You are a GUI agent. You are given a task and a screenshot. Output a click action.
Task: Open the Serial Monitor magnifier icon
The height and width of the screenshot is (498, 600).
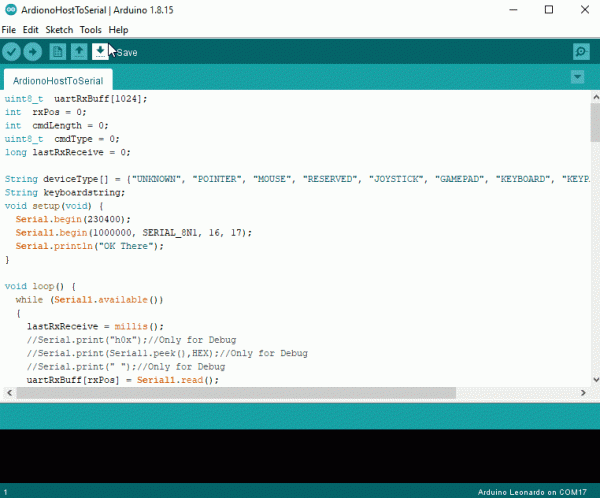580,52
